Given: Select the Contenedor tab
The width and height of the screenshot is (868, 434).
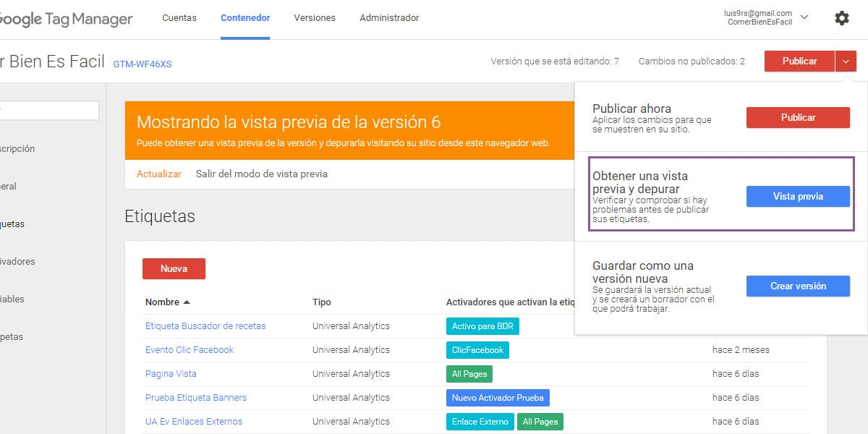Looking at the screenshot, I should [x=245, y=18].
